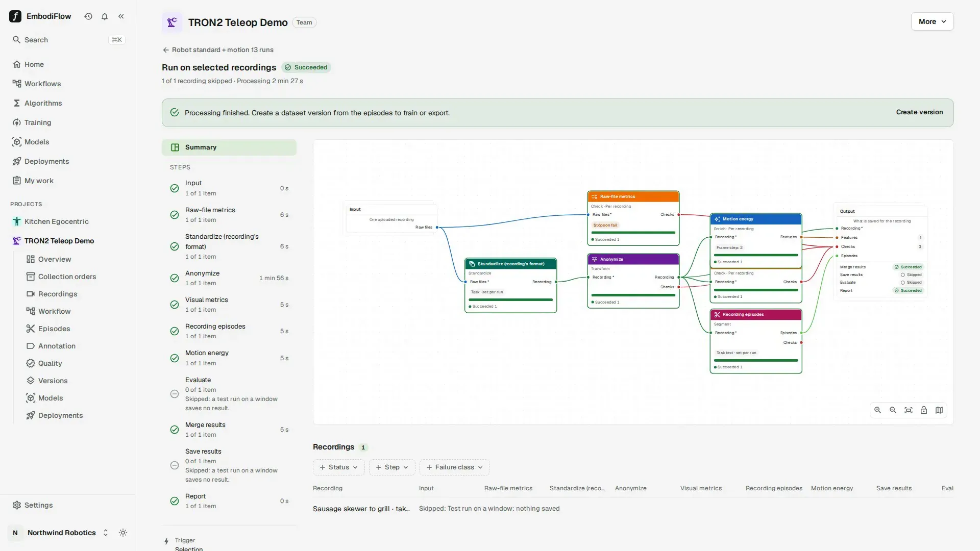980x551 pixels.
Task: Fit the workflow graph to view
Action: coord(909,410)
